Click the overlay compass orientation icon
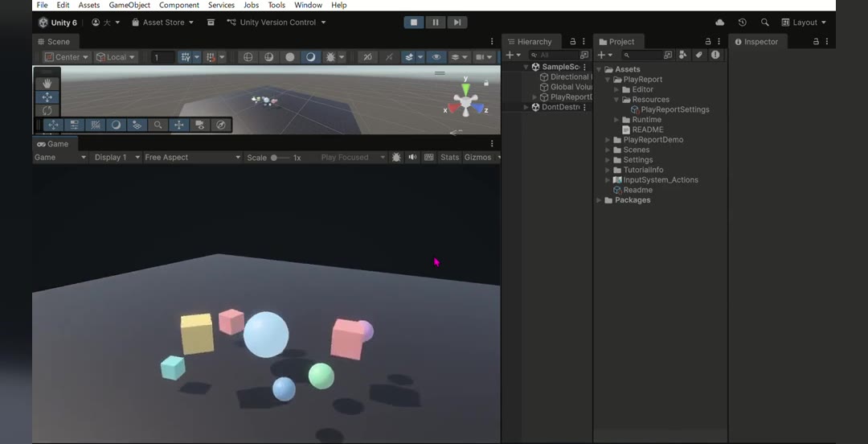This screenshot has height=444, width=868. click(x=221, y=125)
